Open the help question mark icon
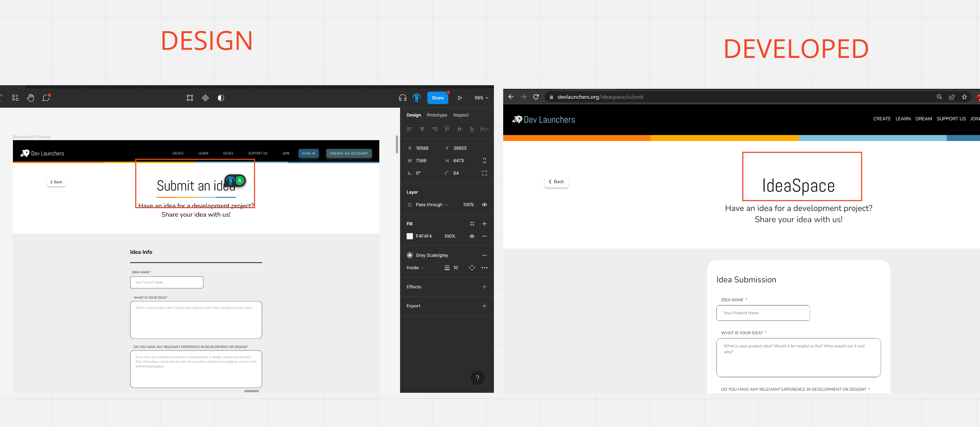 point(477,378)
